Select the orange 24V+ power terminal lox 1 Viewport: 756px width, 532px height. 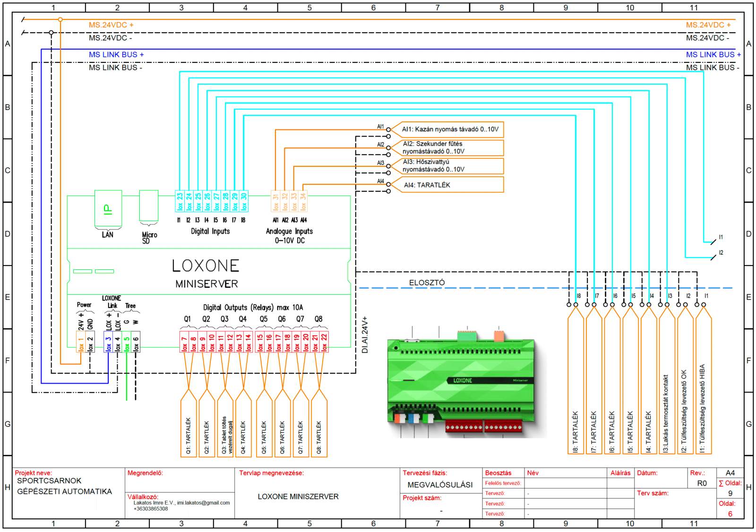tap(81, 342)
